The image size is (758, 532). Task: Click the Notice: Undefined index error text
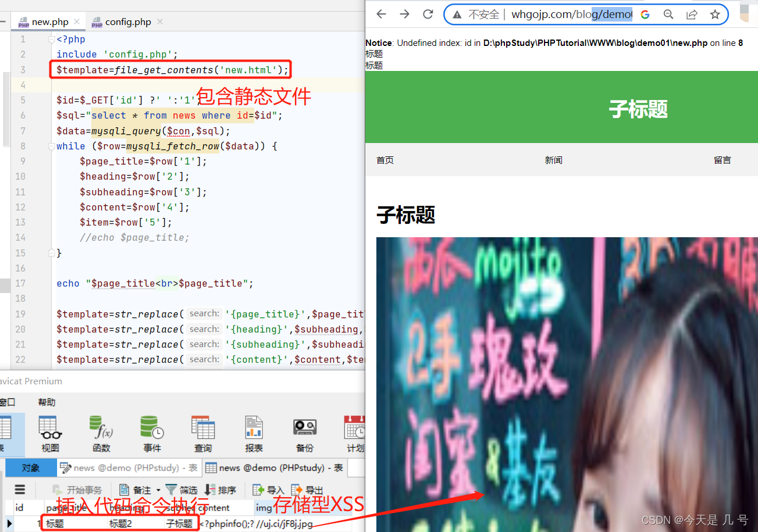(554, 43)
